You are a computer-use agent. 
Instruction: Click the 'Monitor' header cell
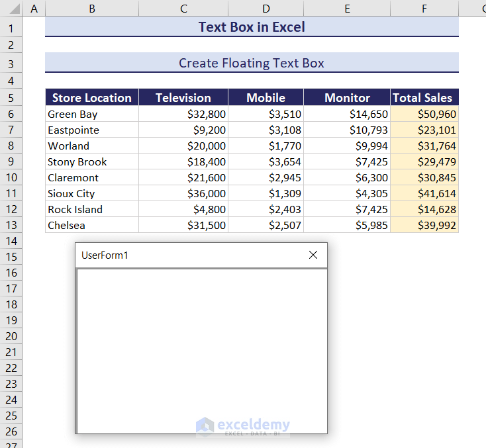tap(347, 97)
